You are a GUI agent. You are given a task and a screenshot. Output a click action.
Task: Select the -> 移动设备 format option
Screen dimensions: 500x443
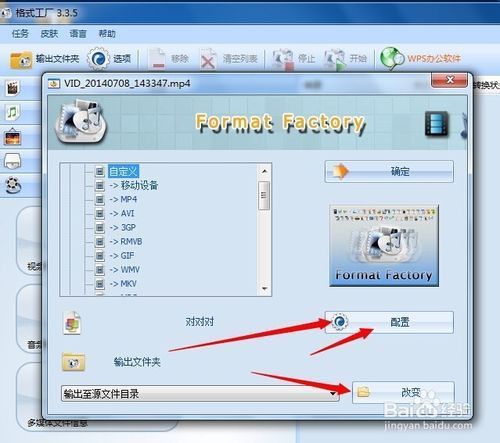134,185
